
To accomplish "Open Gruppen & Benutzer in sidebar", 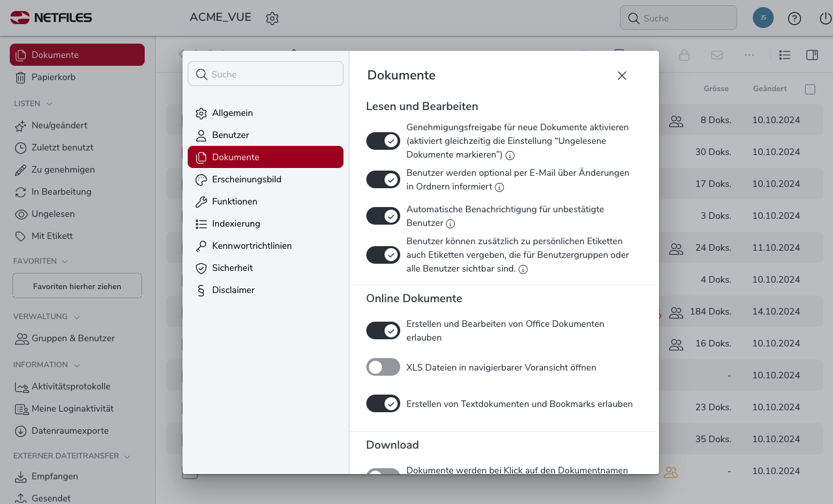I will pyautogui.click(x=73, y=338).
